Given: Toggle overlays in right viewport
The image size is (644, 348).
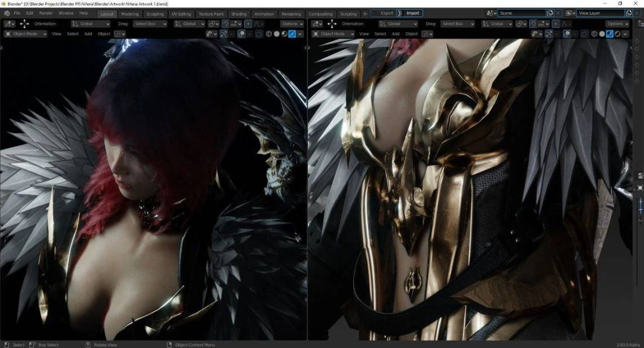Looking at the screenshot, I should (567, 34).
